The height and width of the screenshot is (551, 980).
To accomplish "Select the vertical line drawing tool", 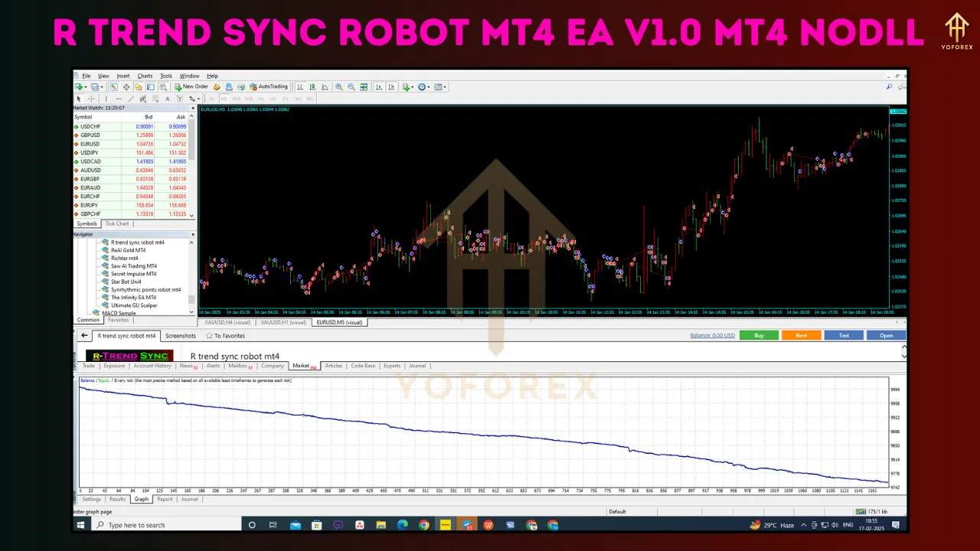I will pos(106,99).
